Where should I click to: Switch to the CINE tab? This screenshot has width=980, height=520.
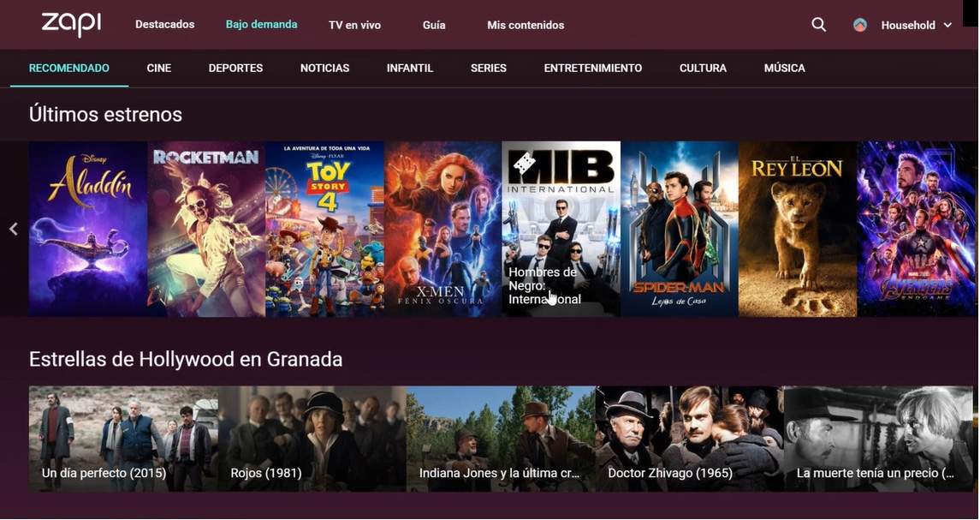pos(158,69)
